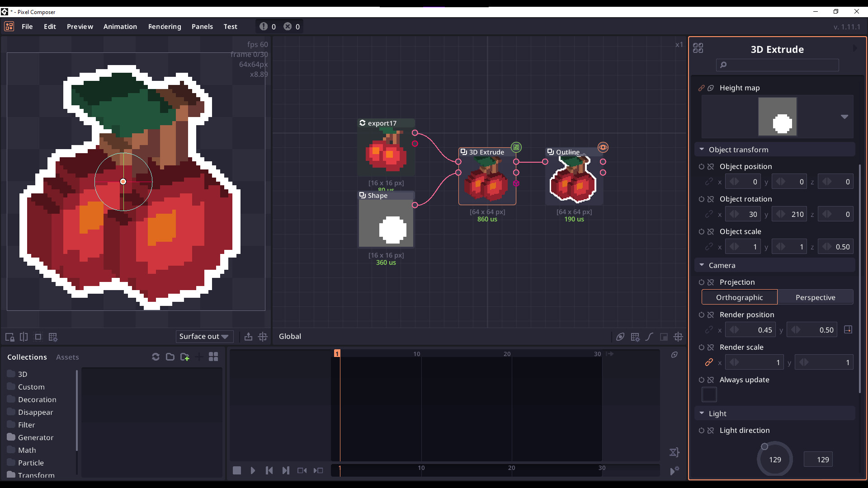Open the grid settings icon below the preview

click(x=53, y=337)
